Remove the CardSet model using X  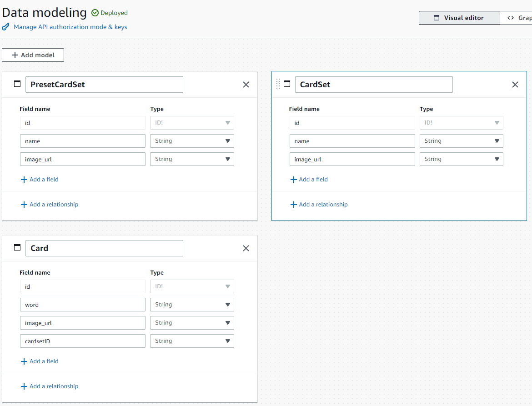pyautogui.click(x=515, y=85)
